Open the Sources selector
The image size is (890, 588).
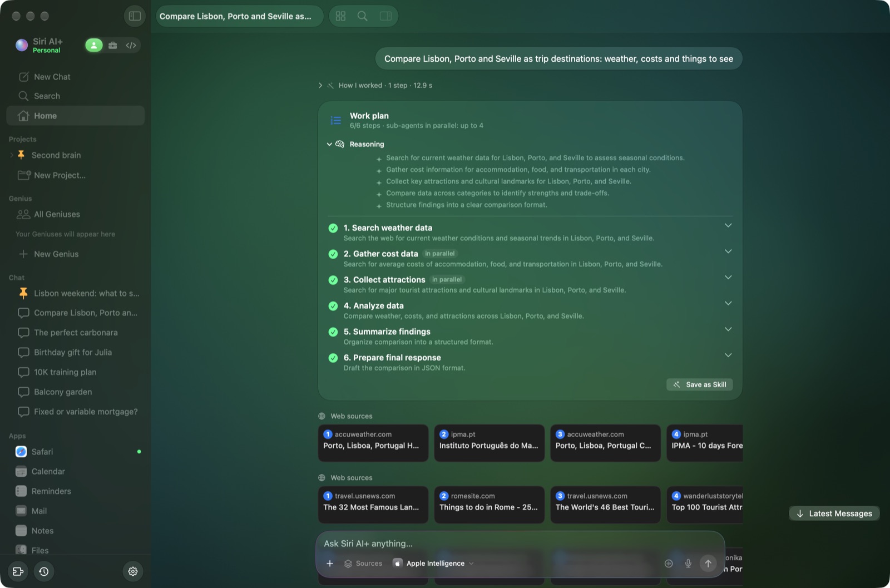coord(363,564)
